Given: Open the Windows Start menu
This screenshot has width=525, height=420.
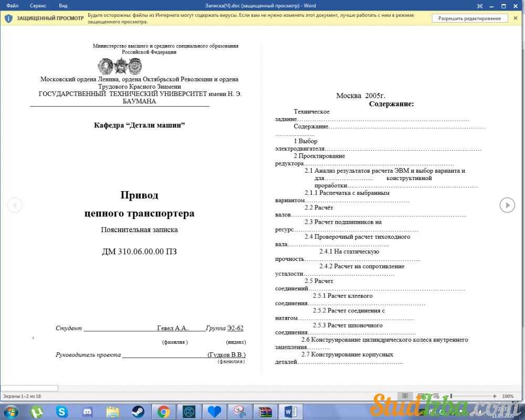Looking at the screenshot, I should click(11, 412).
